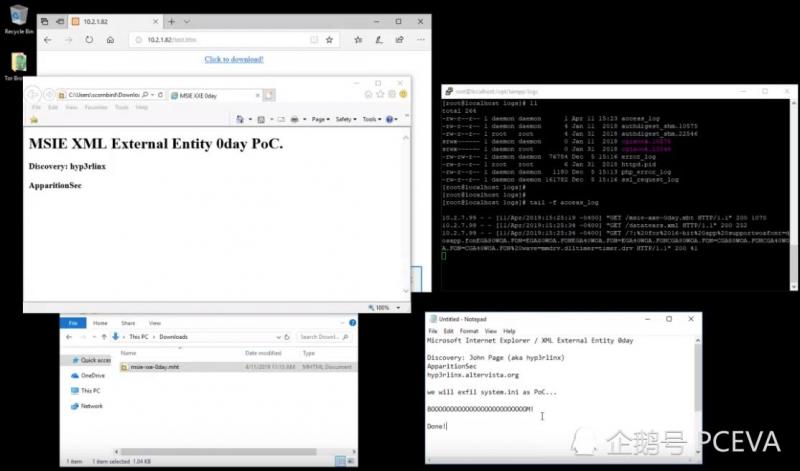Select the 10.2.1.82 tab in Edge

click(116, 21)
